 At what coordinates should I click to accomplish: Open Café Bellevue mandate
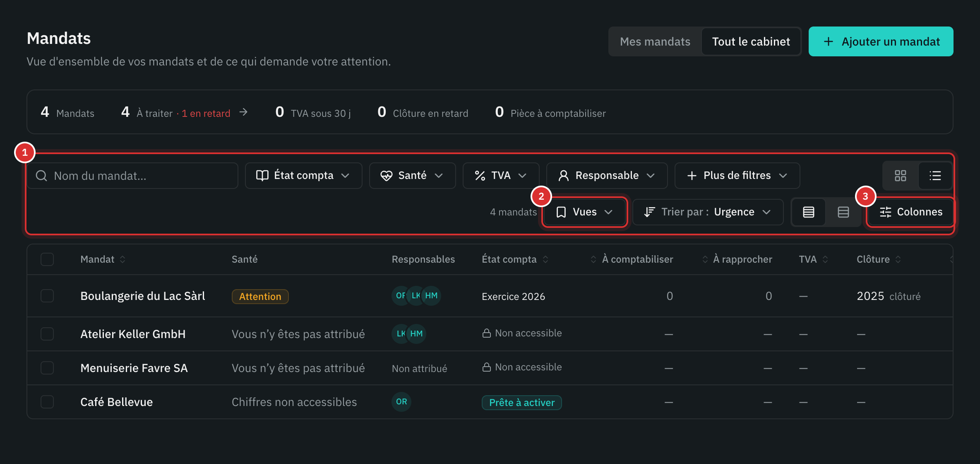click(117, 402)
